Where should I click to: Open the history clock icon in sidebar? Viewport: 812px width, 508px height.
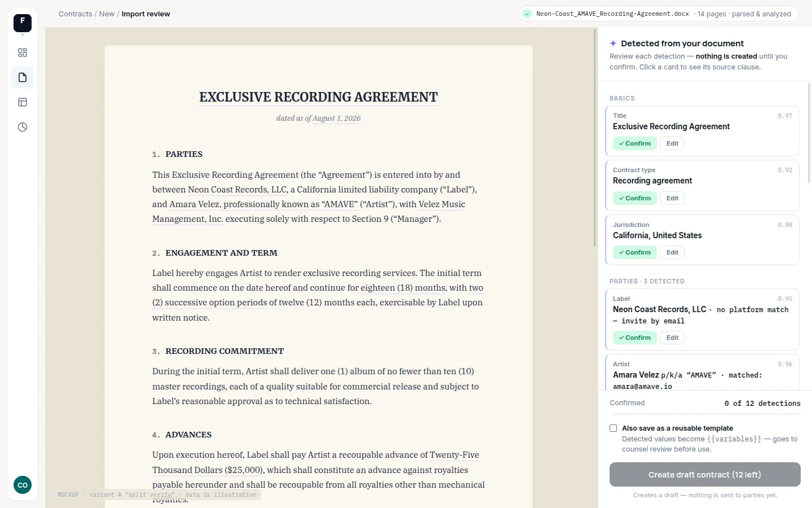tap(23, 127)
